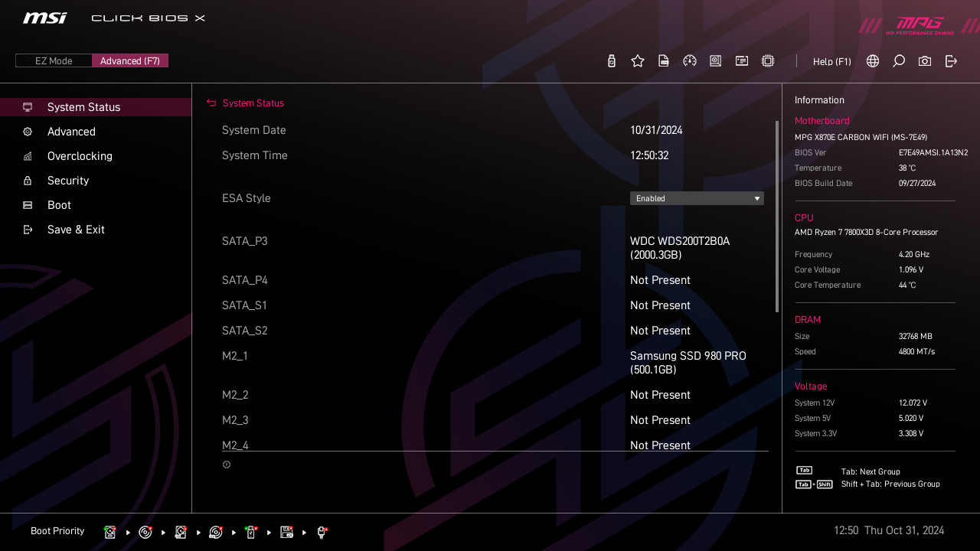Select second boot priority optical disc icon
The width and height of the screenshot is (980, 551).
click(145, 532)
